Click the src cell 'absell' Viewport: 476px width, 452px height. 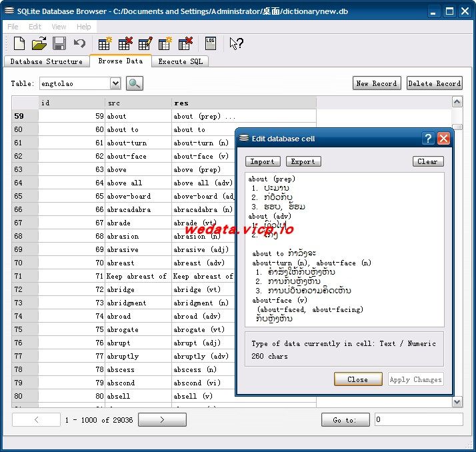coord(138,396)
